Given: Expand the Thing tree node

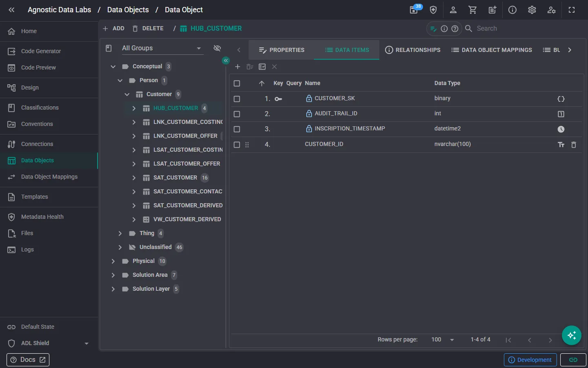Looking at the screenshot, I should 120,233.
